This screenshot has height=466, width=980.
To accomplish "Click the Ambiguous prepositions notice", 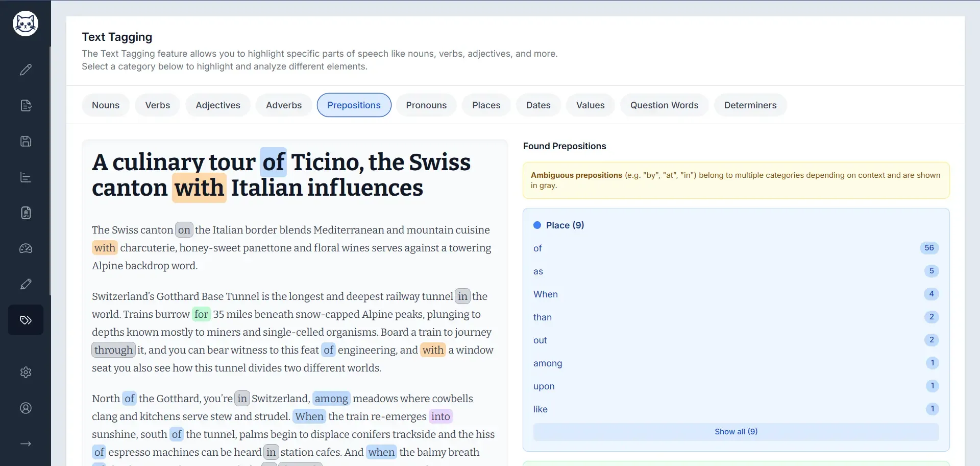I will click(736, 180).
